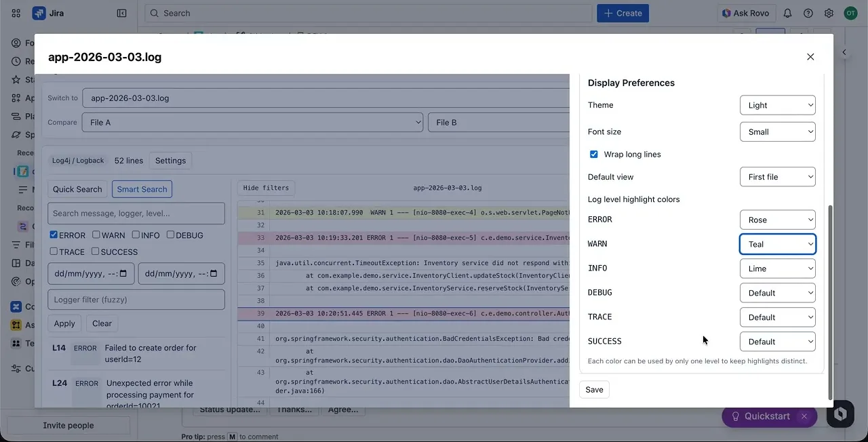868x442 pixels.
Task: Check the WARN level filter
Action: (x=96, y=235)
